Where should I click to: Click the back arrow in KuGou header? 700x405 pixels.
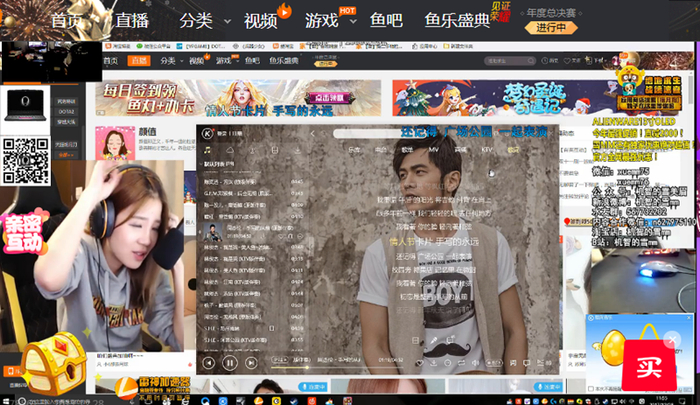point(312,133)
